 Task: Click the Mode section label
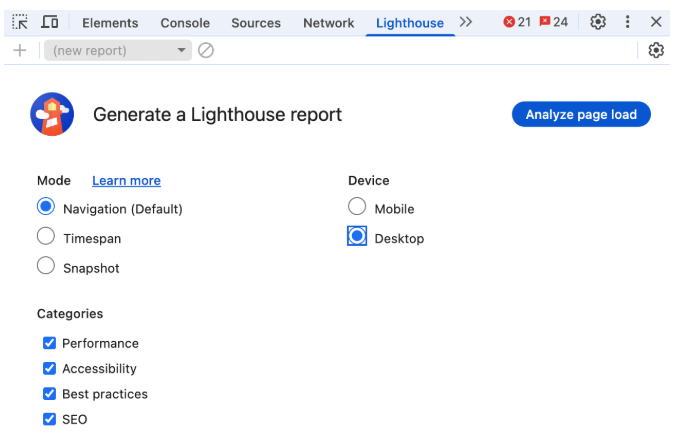[x=54, y=181]
